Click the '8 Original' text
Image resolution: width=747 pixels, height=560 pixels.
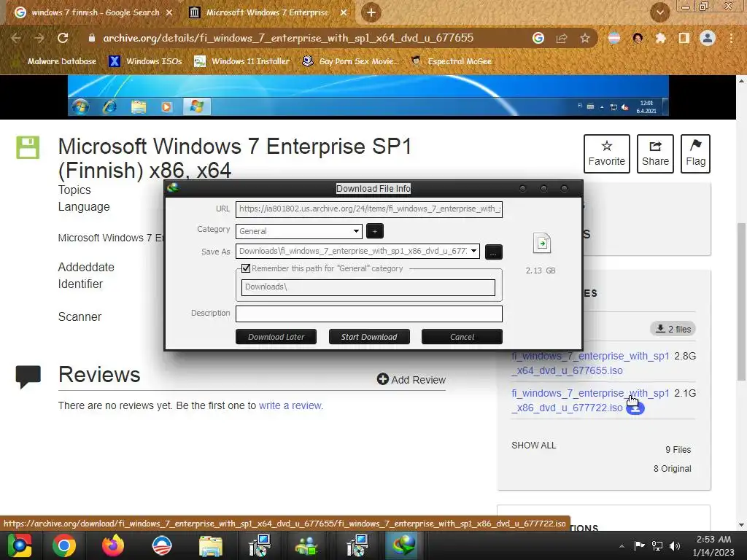coord(672,469)
